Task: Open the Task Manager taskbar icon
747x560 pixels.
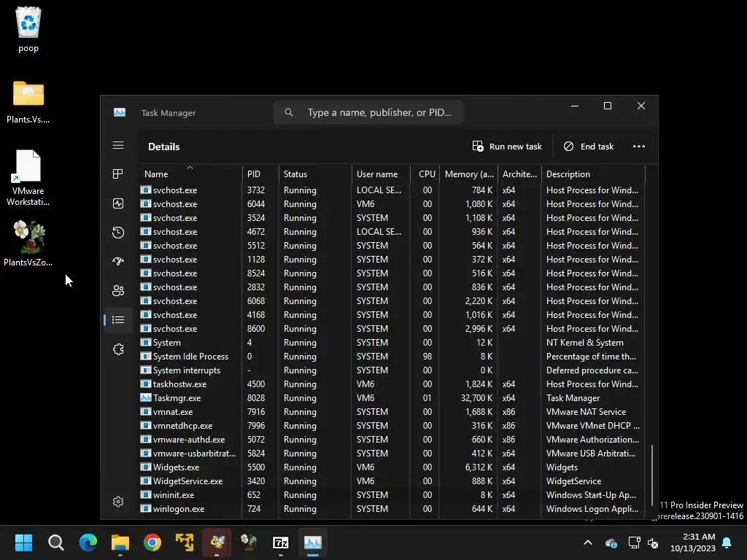Action: (x=313, y=542)
